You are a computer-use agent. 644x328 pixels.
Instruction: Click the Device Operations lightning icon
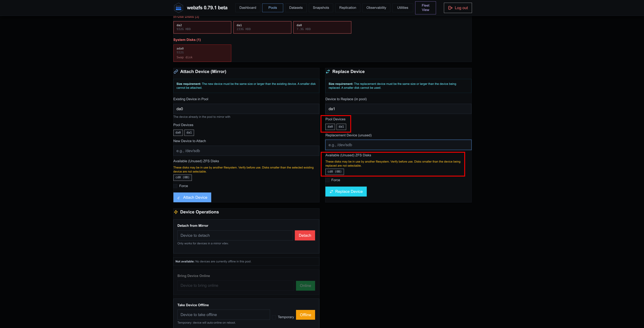point(176,212)
